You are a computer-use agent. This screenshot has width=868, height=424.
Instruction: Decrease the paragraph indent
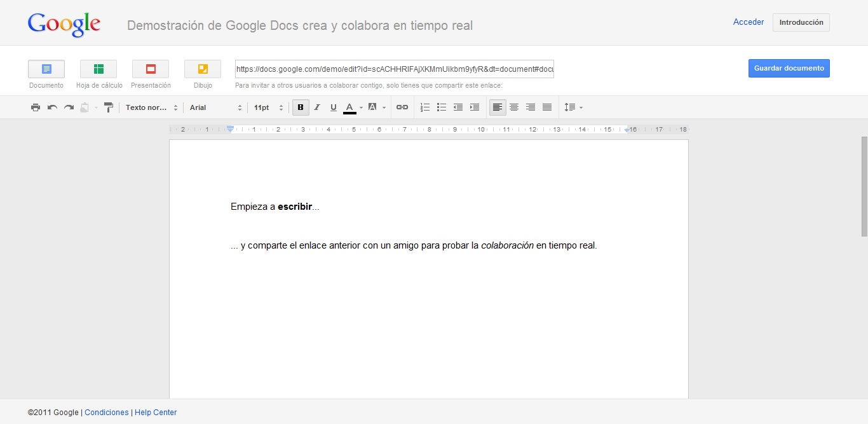458,107
